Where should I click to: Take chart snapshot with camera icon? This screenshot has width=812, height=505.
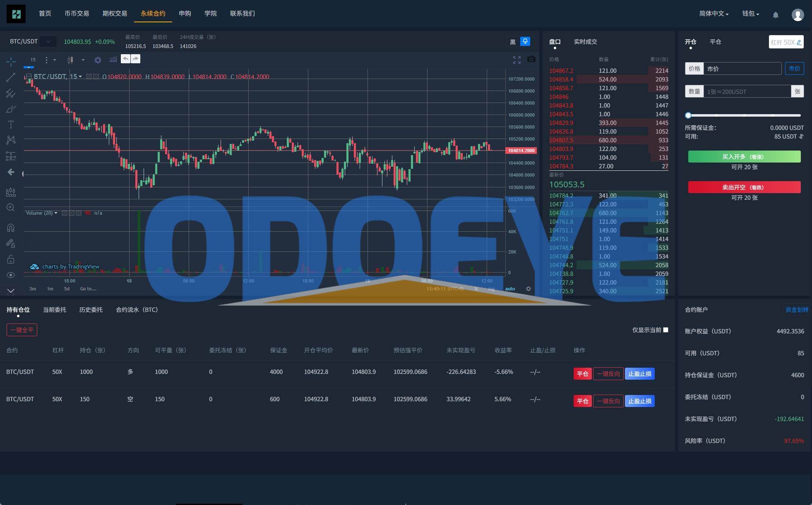pyautogui.click(x=531, y=60)
